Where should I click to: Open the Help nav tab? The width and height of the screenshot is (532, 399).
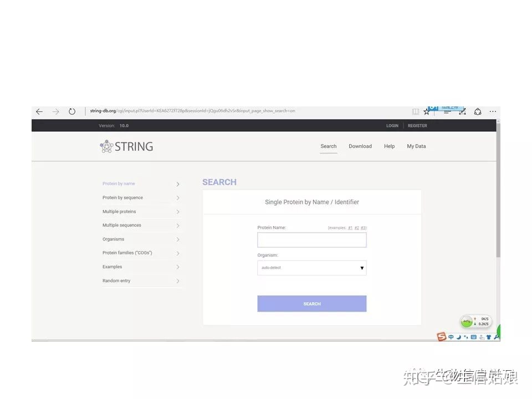pos(389,146)
